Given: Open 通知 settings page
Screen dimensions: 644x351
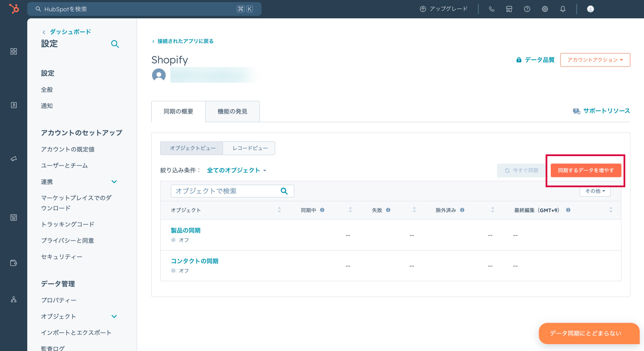Looking at the screenshot, I should (47, 106).
